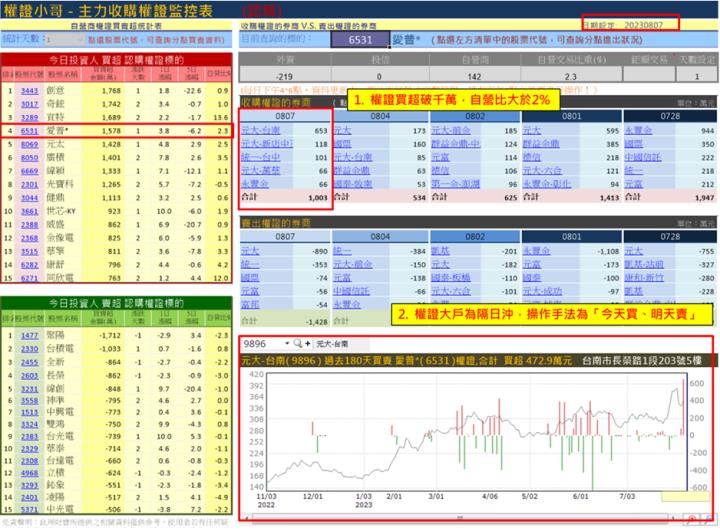Open stock code 5371 中光電 link
720x531 pixels.
pyautogui.click(x=29, y=509)
